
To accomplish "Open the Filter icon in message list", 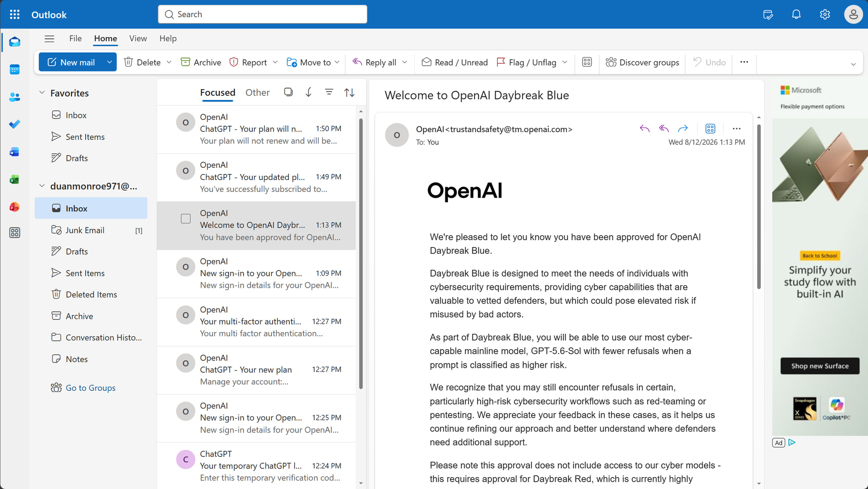I will point(329,92).
